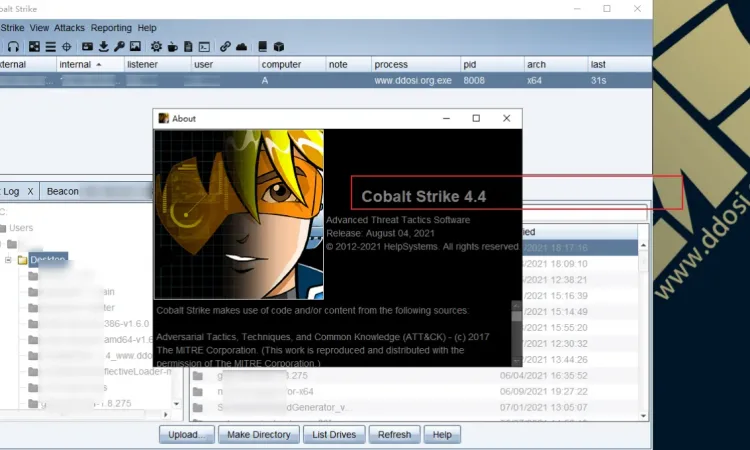Screen dimensions: 750x450
Task: Click folder icon of 3.275 row
Action: pyautogui.click(x=198, y=376)
